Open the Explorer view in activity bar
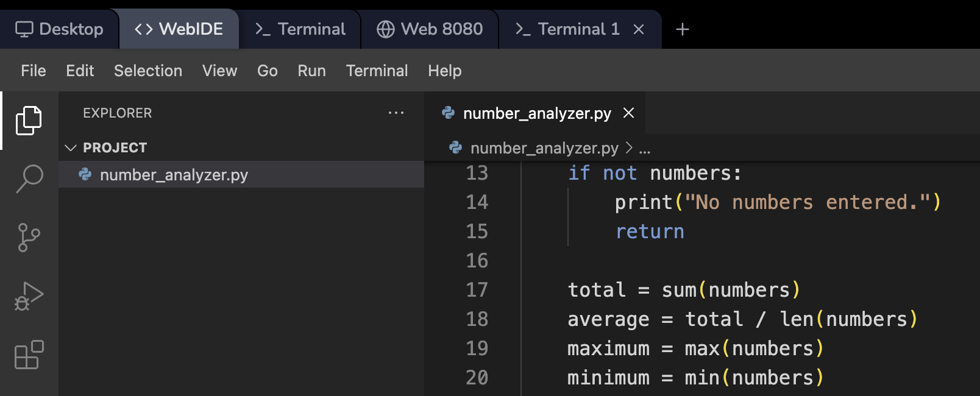Image resolution: width=980 pixels, height=396 pixels. [x=29, y=121]
